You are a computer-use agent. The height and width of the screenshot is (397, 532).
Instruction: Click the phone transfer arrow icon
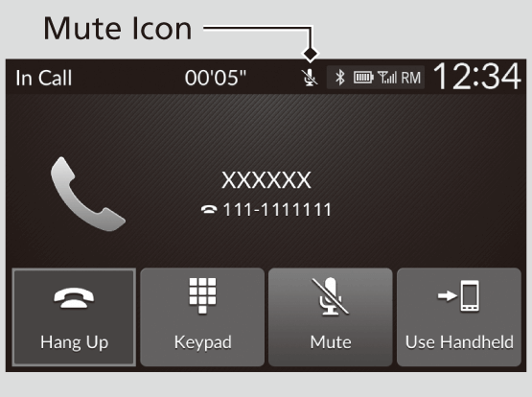(x=458, y=295)
